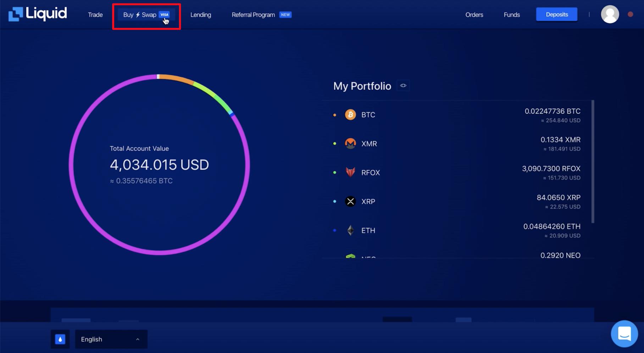This screenshot has height=353, width=644.
Task: Click the My Portfolio heading
Action: [362, 86]
